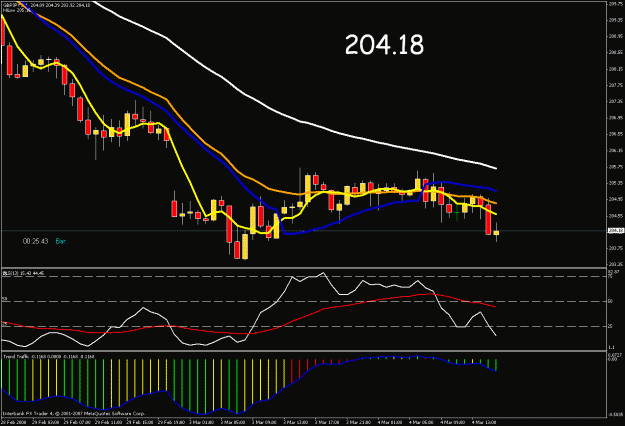625x426 pixels.
Task: Click the '4 Mar 13:00' time axis label
Action: click(483, 422)
